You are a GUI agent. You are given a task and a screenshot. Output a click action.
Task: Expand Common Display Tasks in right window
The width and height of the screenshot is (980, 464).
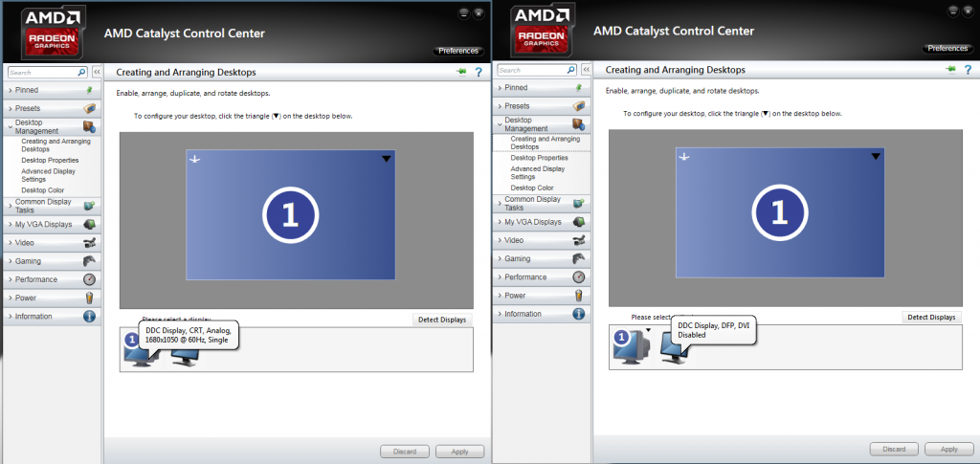(500, 203)
